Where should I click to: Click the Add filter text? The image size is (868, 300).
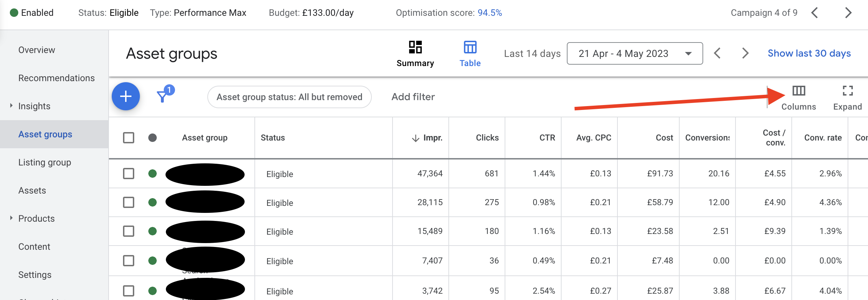pos(413,97)
